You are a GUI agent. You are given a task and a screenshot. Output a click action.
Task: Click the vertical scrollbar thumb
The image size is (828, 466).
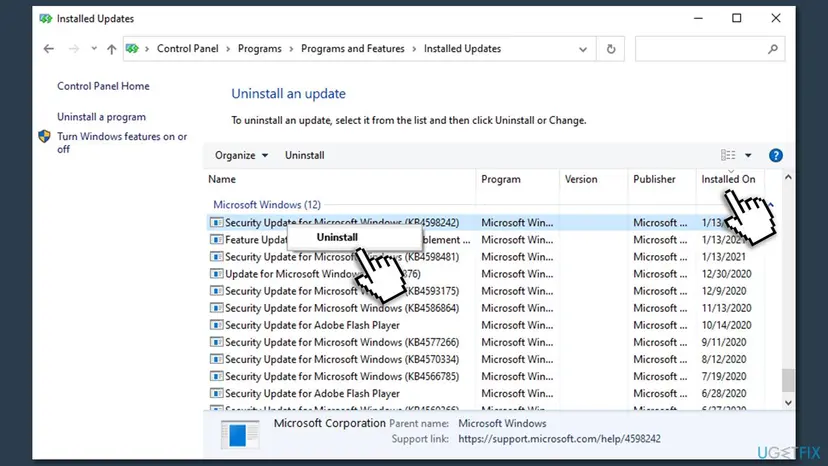click(788, 380)
